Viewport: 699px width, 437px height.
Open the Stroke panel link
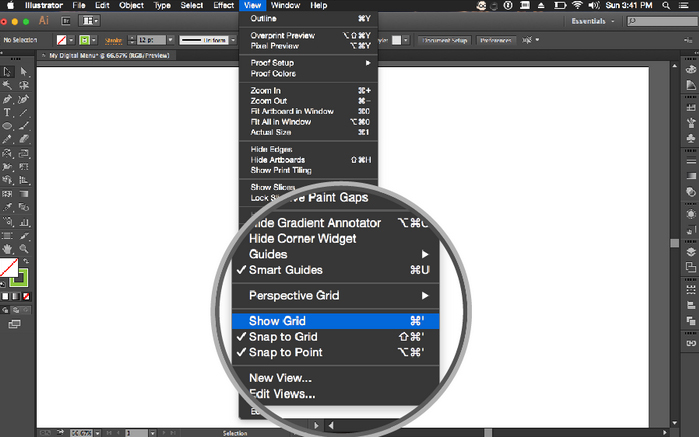(113, 40)
